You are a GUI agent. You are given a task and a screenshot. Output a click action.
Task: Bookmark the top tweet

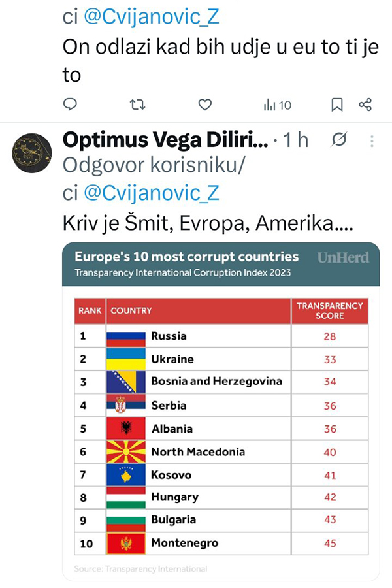[336, 105]
